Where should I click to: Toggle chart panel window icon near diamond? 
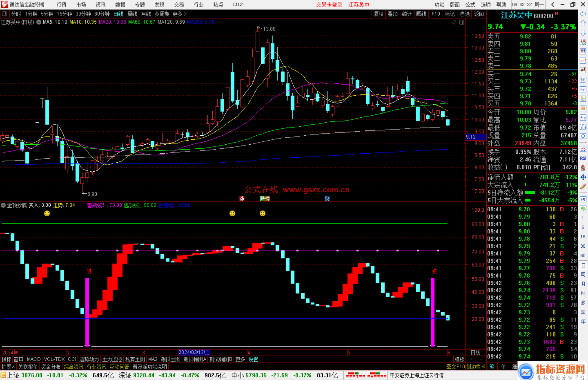coord(462,22)
